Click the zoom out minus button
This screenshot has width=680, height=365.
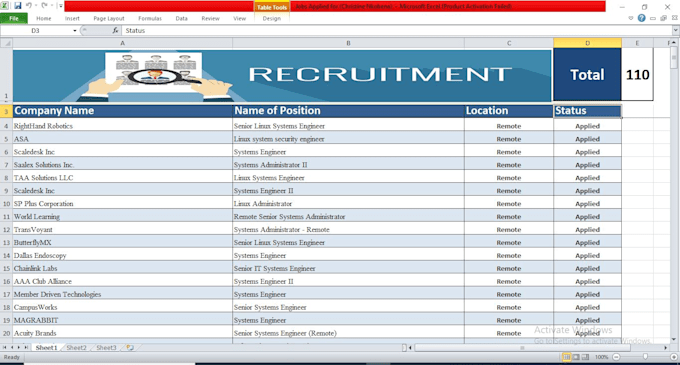[616, 357]
